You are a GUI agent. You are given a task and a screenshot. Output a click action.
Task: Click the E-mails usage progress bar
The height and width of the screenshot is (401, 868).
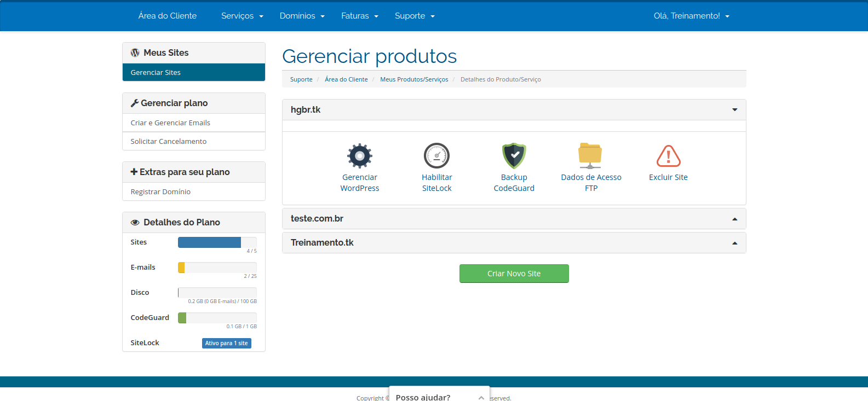click(217, 268)
